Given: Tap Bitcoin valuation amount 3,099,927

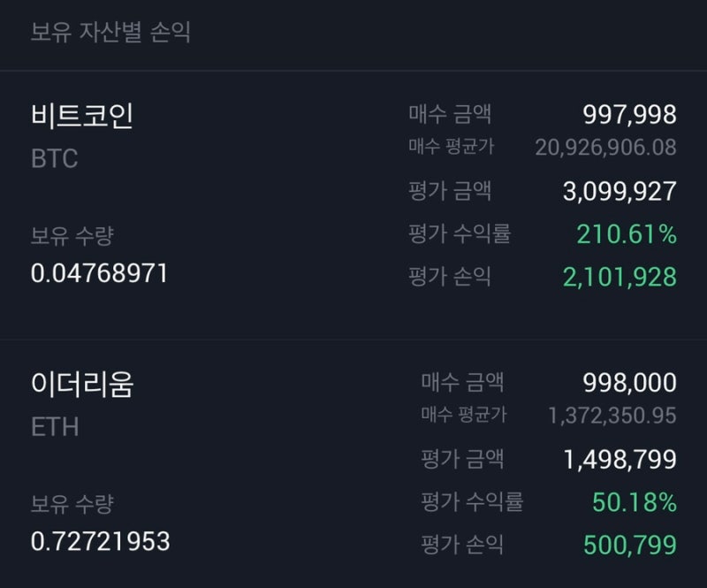Looking at the screenshot, I should click(x=620, y=191).
